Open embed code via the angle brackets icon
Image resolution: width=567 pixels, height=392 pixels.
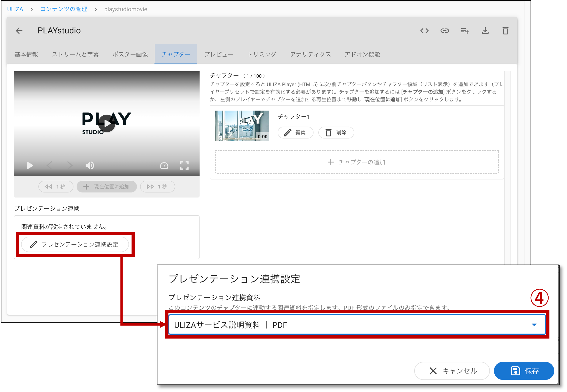425,31
